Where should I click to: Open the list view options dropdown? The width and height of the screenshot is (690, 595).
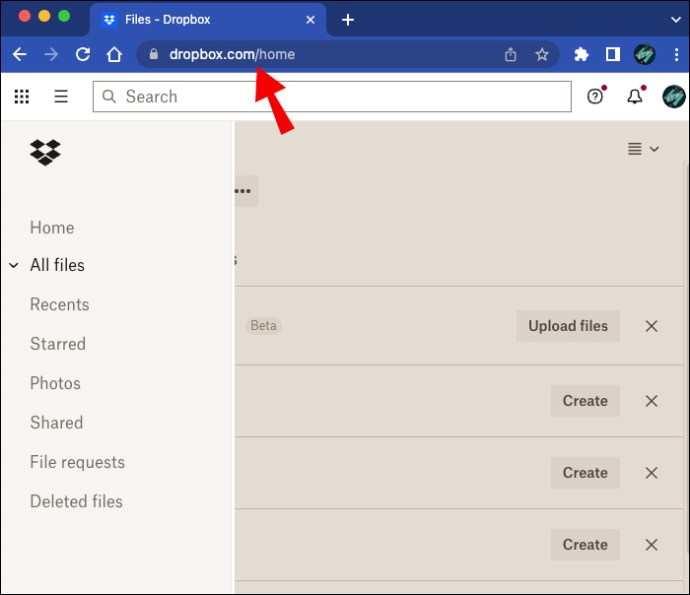pyautogui.click(x=643, y=149)
